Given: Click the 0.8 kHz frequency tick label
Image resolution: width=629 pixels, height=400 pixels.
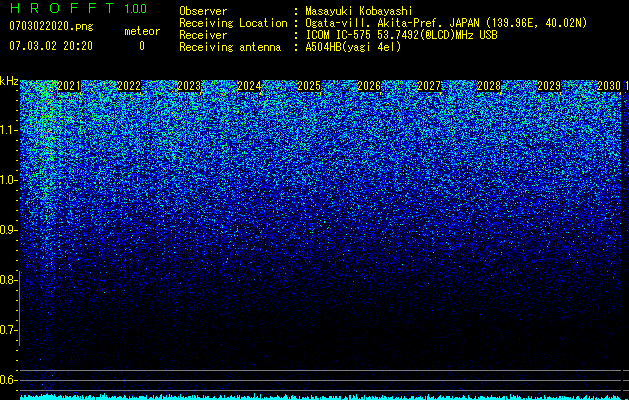Looking at the screenshot, I should (8, 280).
